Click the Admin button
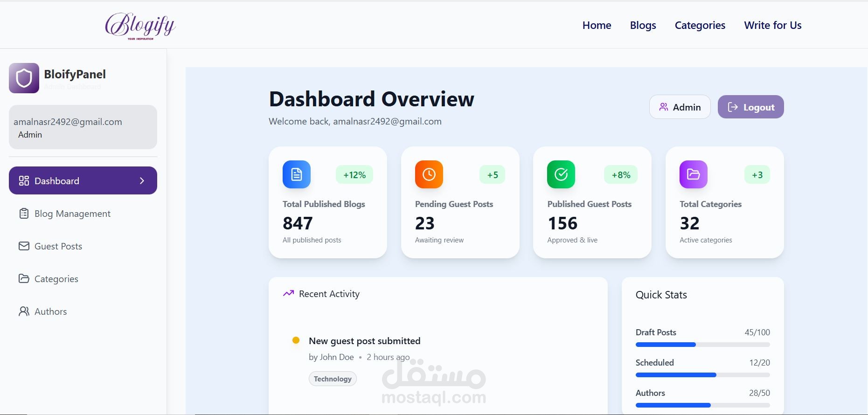 pos(680,107)
